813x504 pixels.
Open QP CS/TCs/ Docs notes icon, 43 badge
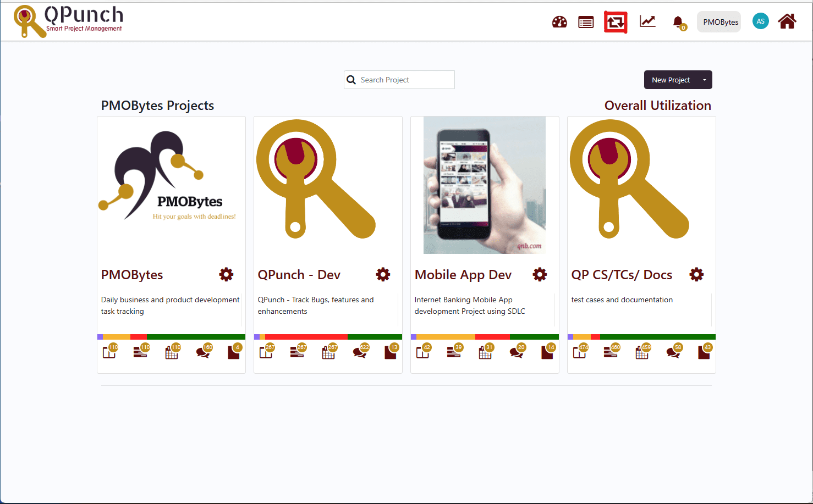(705, 352)
